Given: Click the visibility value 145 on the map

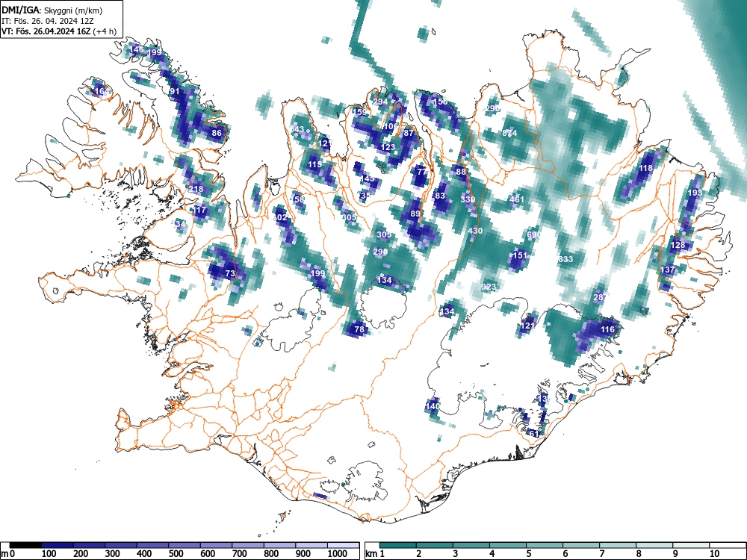Looking at the screenshot, I should (368, 178).
